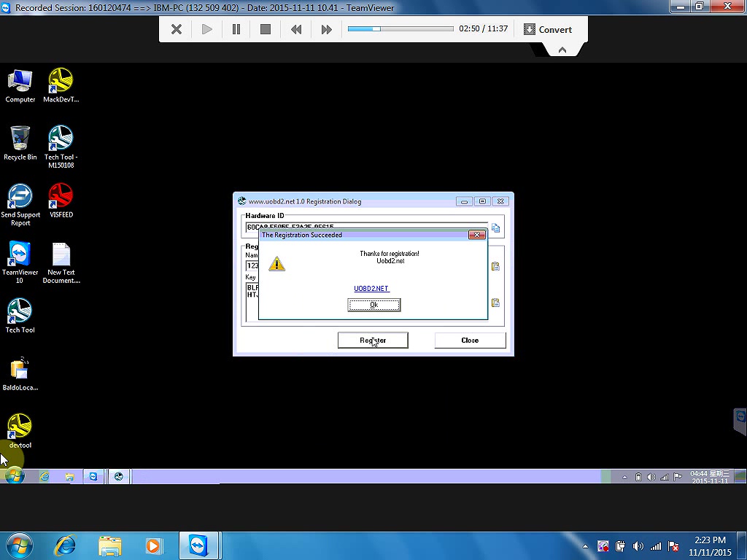Screen dimensions: 747x560
Task: Select the Send Support Report shortcut
Action: (20, 205)
